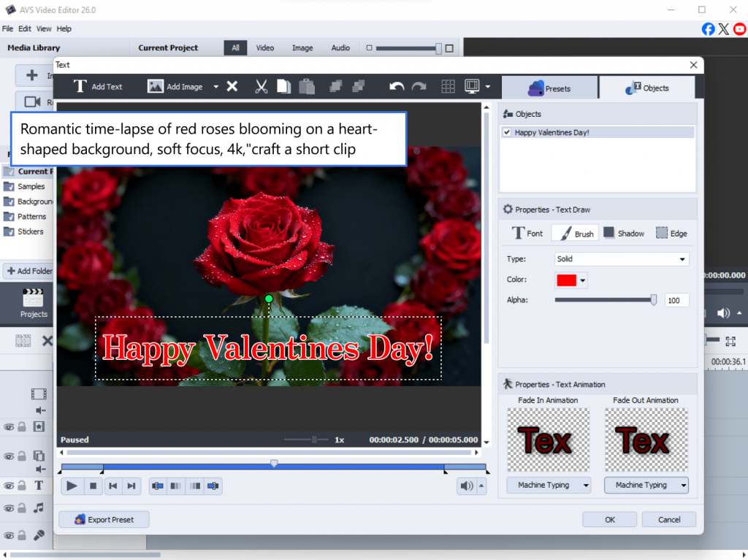The height and width of the screenshot is (560, 748).
Task: Delete object with the X icon
Action: point(232,86)
